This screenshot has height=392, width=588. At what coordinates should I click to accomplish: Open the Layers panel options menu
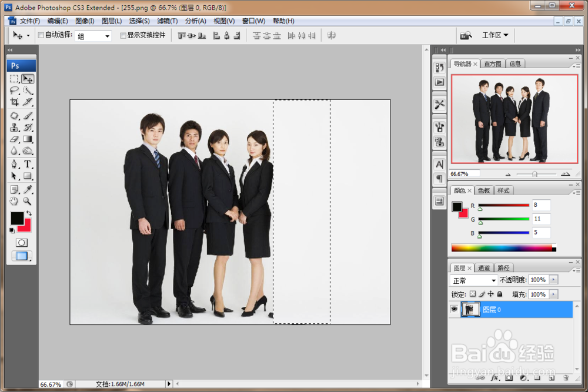[575, 270]
